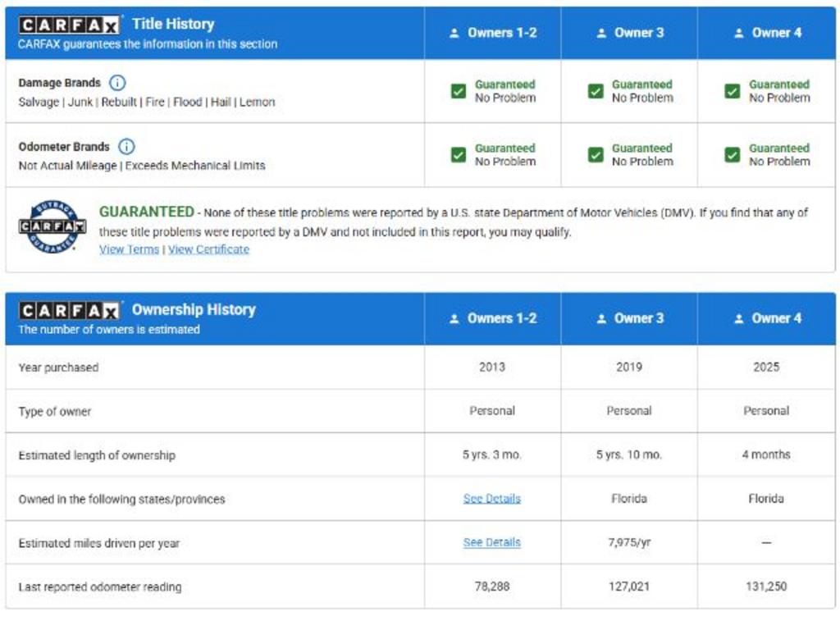Click the Ownership History heading

[194, 310]
